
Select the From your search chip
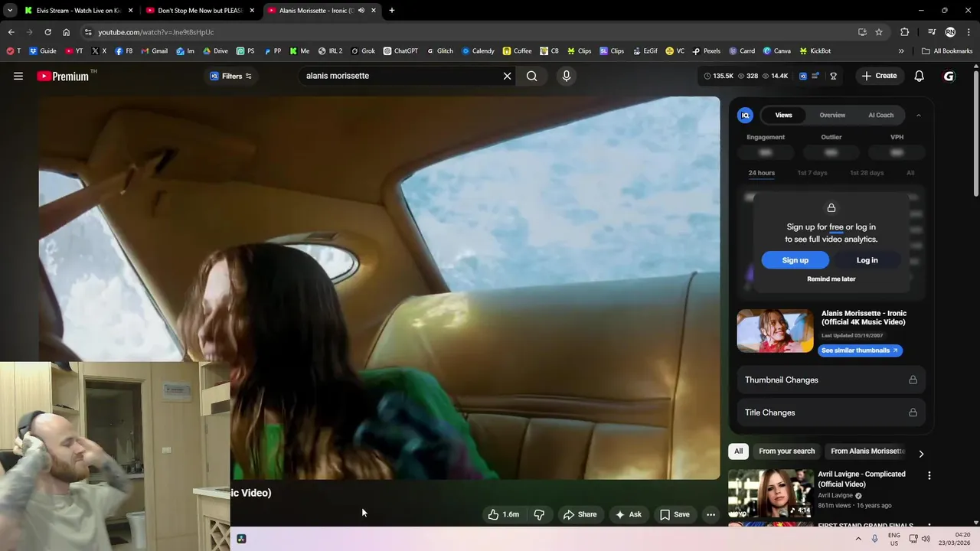pos(786,451)
